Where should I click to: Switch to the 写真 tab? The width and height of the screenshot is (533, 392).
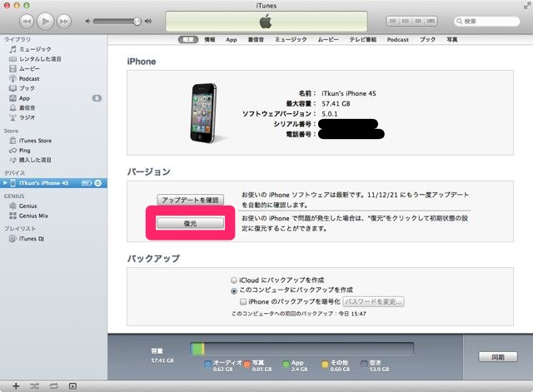(x=451, y=40)
